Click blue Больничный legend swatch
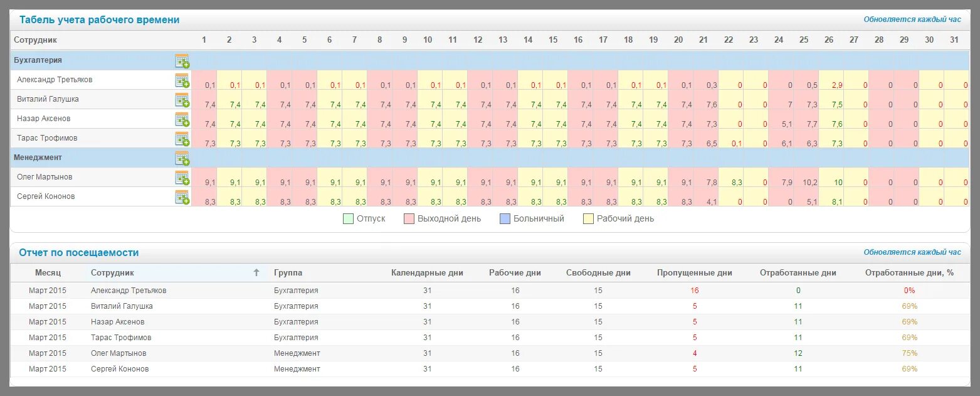 (505, 219)
